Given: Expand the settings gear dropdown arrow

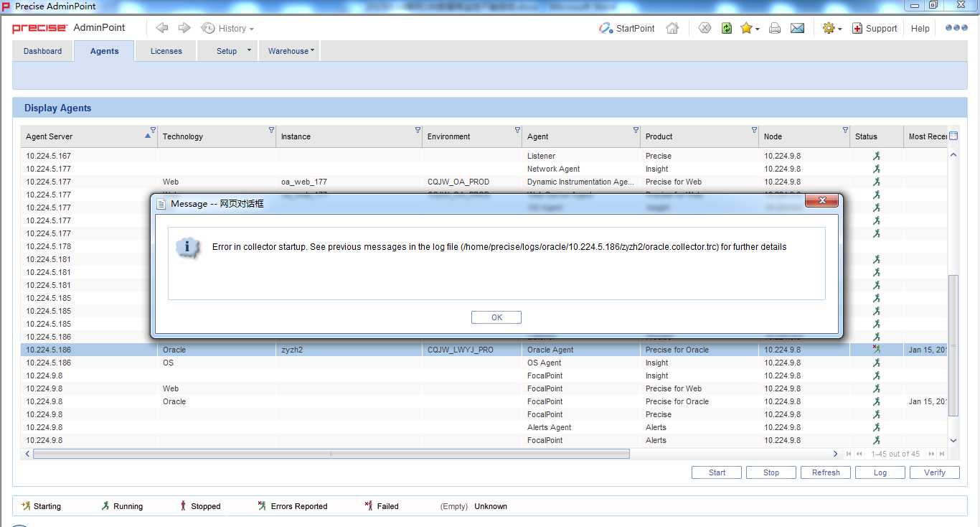Looking at the screenshot, I should (x=839, y=29).
